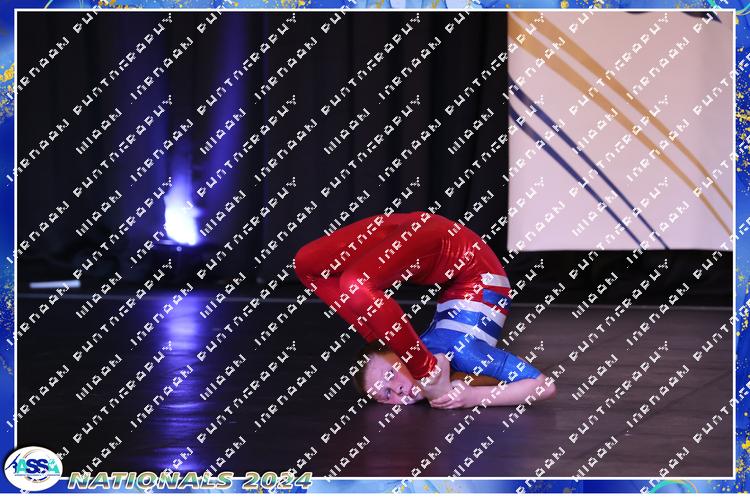Click the NATIONALS 2024 caption text

point(190,480)
